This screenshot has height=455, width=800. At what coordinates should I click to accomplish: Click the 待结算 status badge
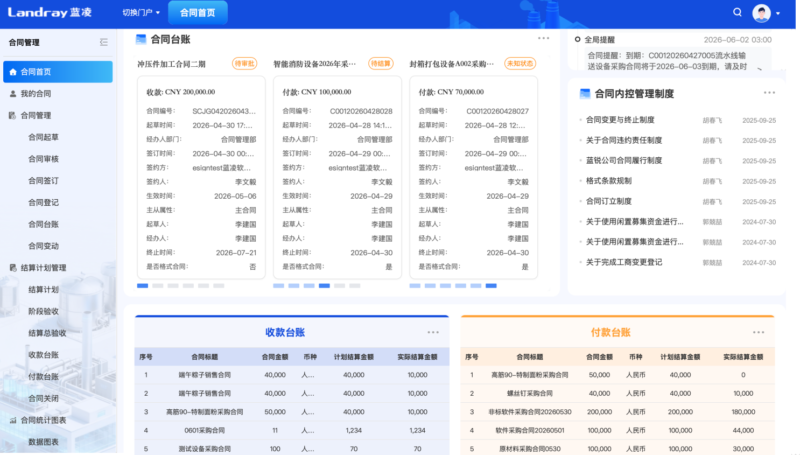(381, 64)
